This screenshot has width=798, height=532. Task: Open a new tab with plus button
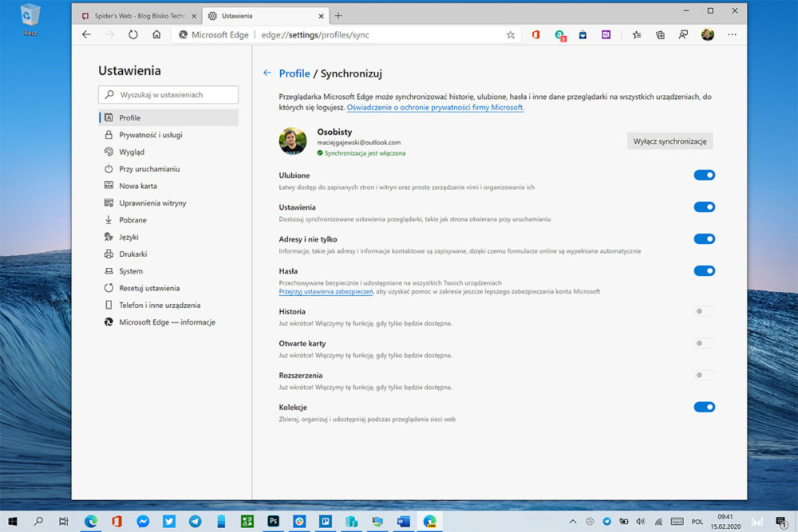(x=338, y=16)
